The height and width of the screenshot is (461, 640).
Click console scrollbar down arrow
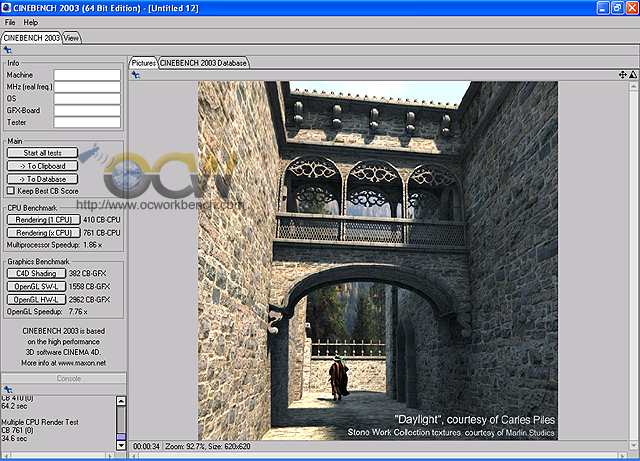coord(121,445)
